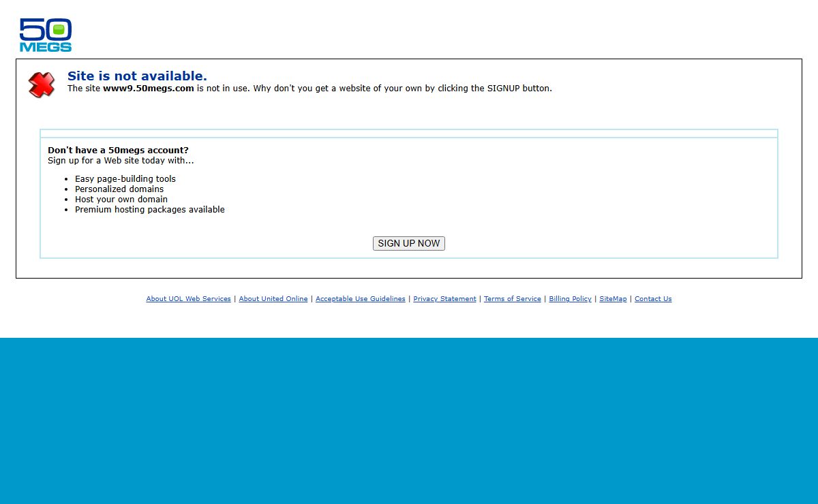Click 'Don't have a 50megs account?' text
818x504 pixels.
(x=118, y=151)
